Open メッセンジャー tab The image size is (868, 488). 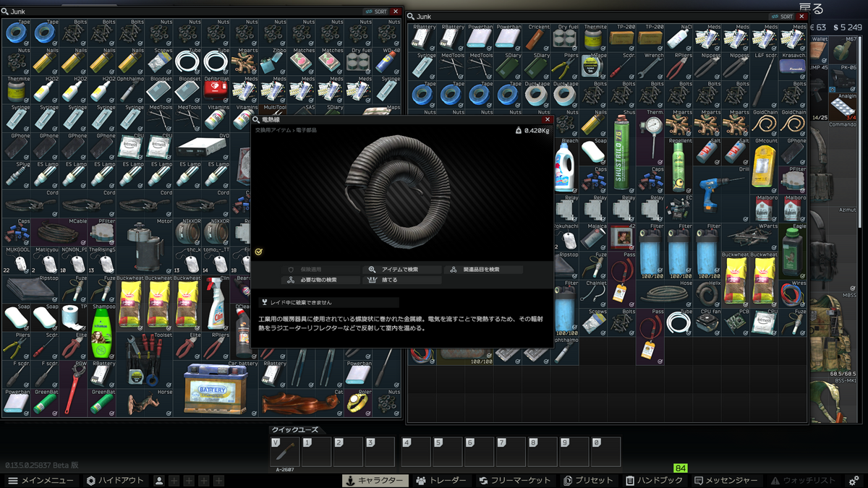tap(726, 481)
